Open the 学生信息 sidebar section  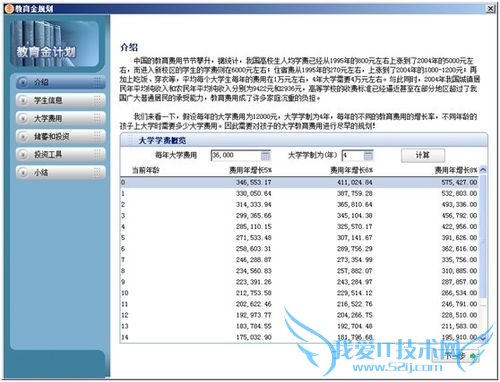pyautogui.click(x=61, y=100)
